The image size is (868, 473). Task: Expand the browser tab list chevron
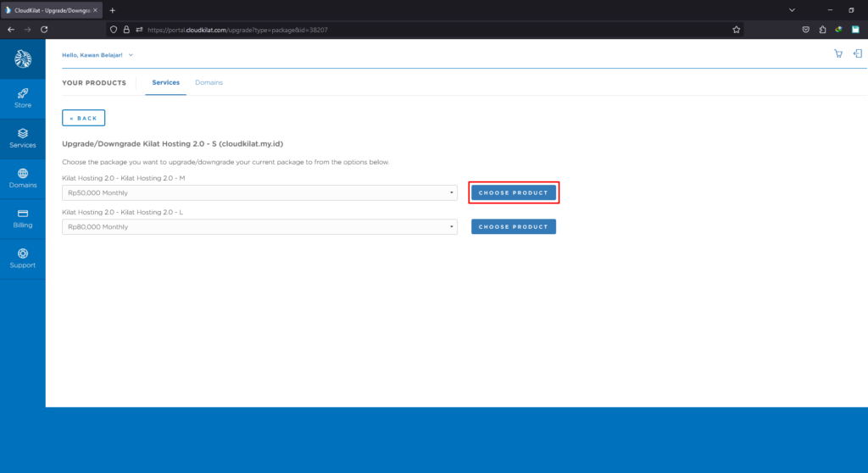792,9
